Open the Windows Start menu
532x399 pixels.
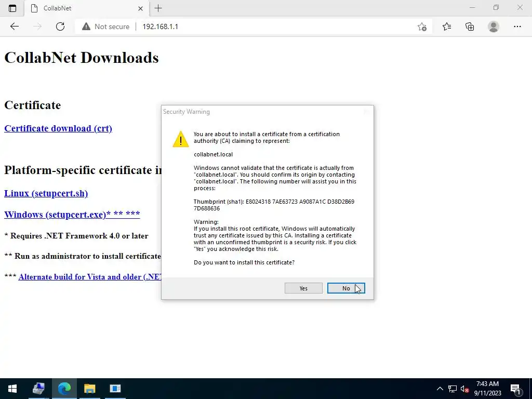point(12,389)
